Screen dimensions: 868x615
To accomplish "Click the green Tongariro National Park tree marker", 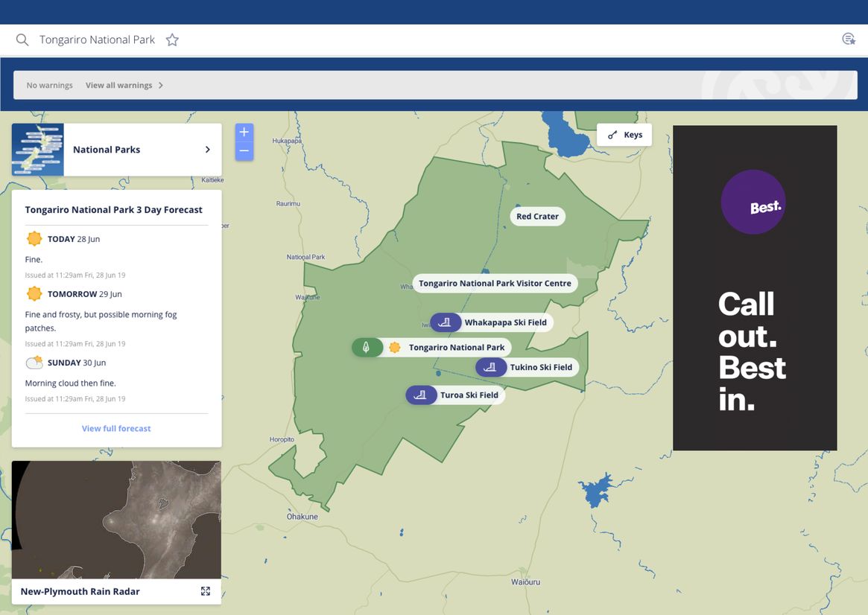I will tap(366, 348).
